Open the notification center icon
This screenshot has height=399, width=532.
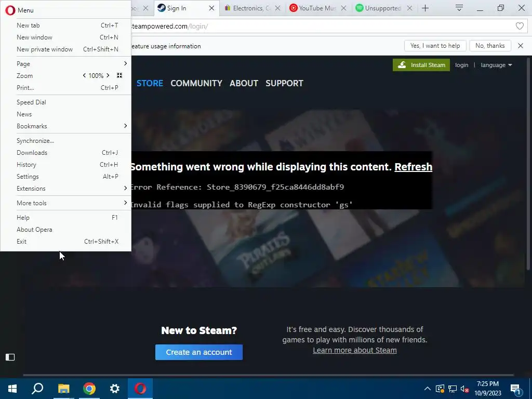515,389
